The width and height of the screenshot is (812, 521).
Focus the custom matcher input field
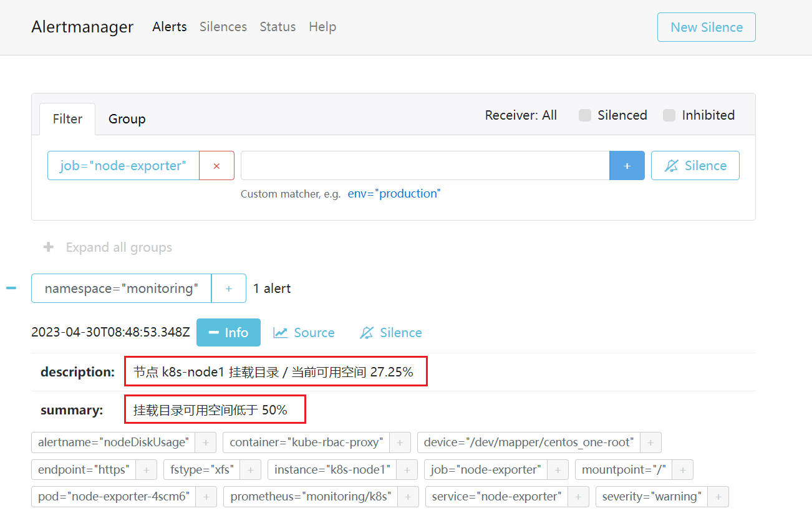[x=425, y=166]
